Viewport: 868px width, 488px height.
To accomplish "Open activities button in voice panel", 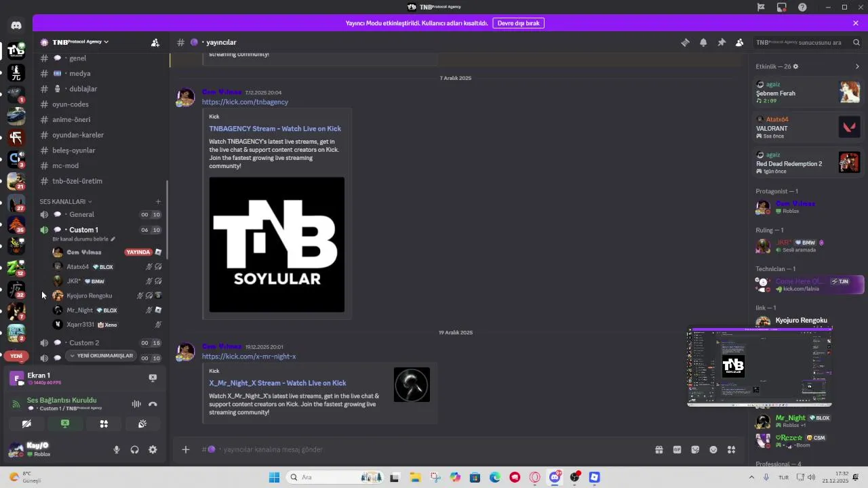I will pyautogui.click(x=104, y=424).
